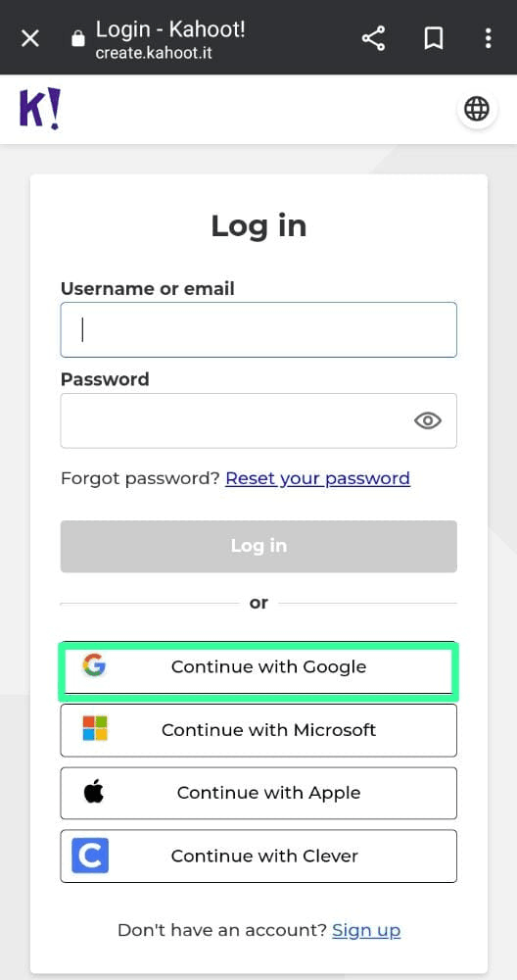
Task: Open the three-dot browser menu
Action: tap(489, 38)
